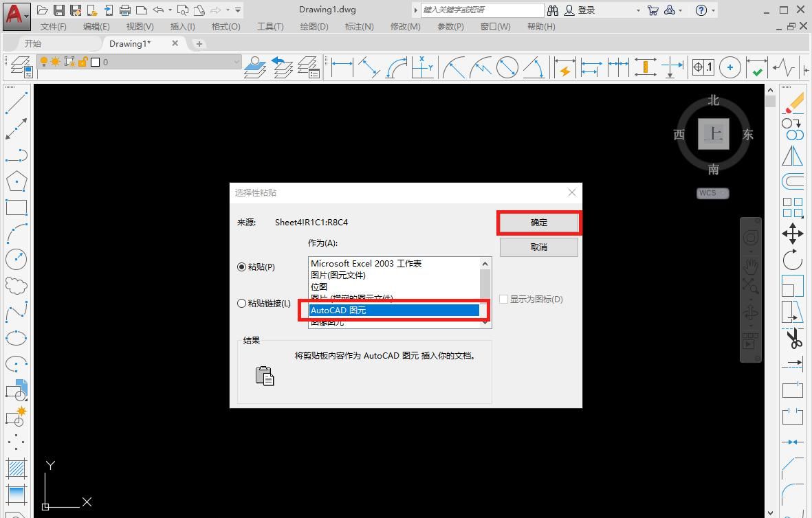Expand the help question-mark dropdown arrow
The width and height of the screenshot is (812, 518).
(x=713, y=10)
